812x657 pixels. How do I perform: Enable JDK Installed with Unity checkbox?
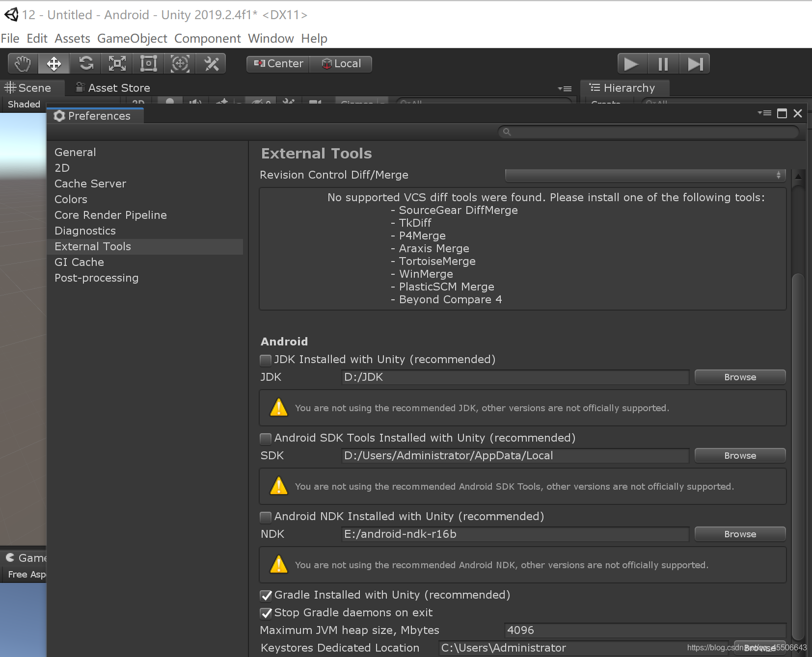coord(266,360)
